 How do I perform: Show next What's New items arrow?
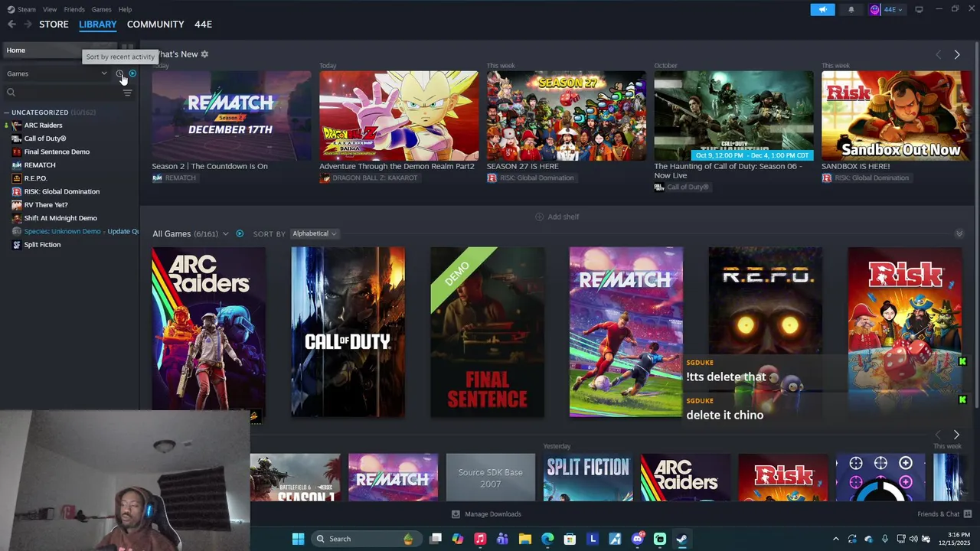[x=956, y=54]
